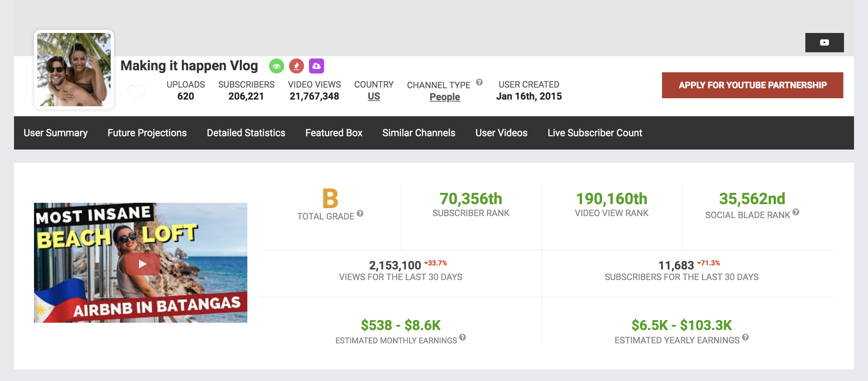The image size is (868, 381).
Task: Open the US country link
Action: click(x=374, y=96)
